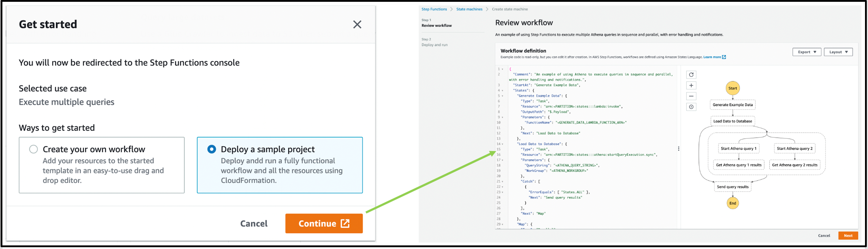Click the "FunctionName" code line

point(576,122)
